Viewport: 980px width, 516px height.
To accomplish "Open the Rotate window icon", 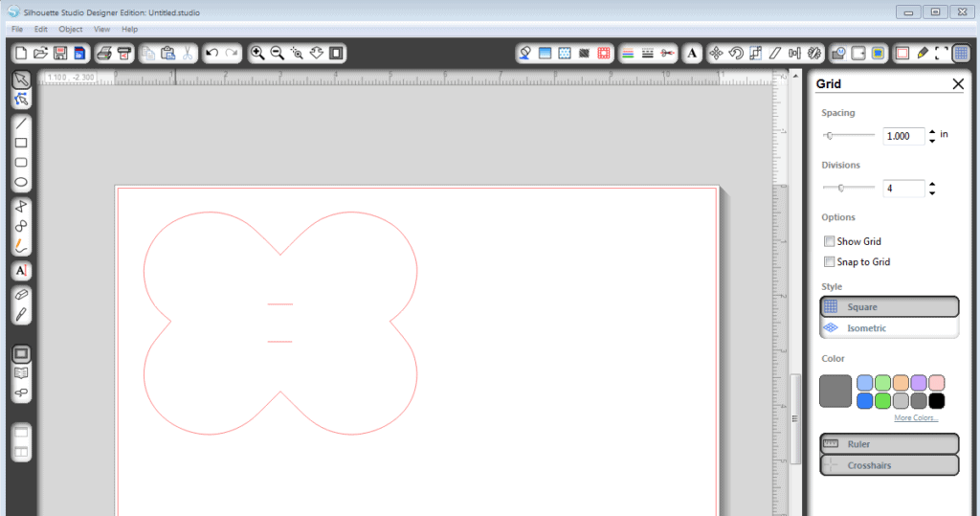I will pyautogui.click(x=736, y=53).
